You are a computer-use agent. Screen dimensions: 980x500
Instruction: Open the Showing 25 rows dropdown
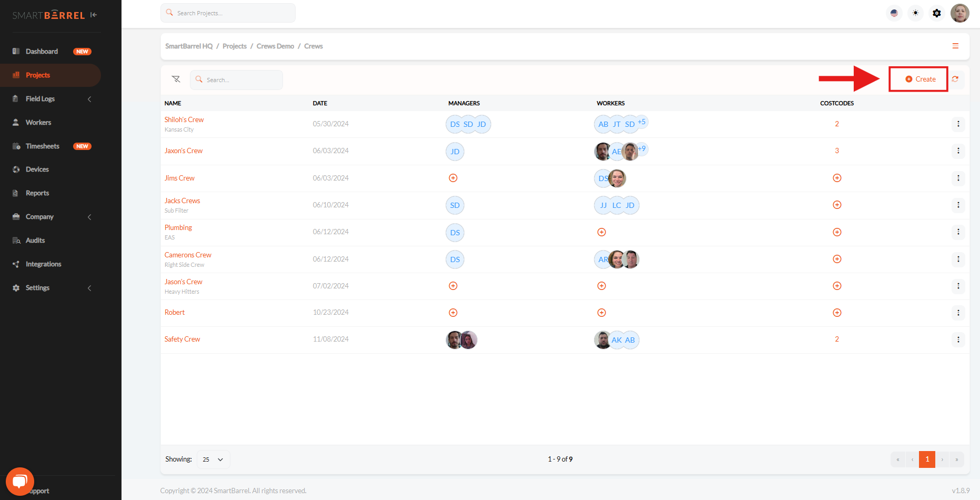coord(213,459)
